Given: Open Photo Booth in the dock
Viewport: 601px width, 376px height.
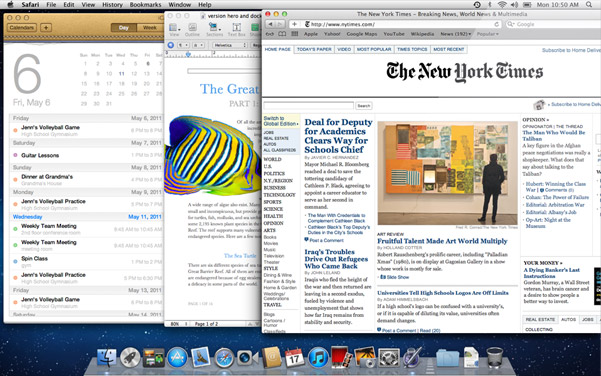Looking at the screenshot, I should tap(342, 358).
